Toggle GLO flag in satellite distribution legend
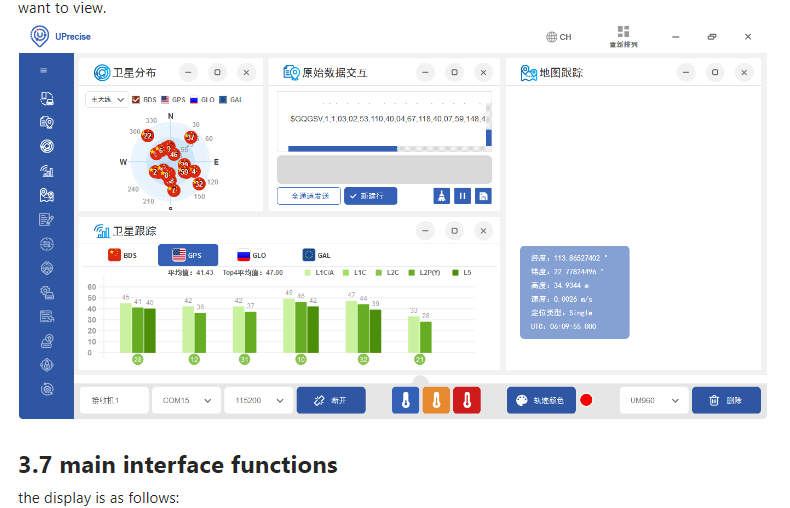 click(x=194, y=99)
